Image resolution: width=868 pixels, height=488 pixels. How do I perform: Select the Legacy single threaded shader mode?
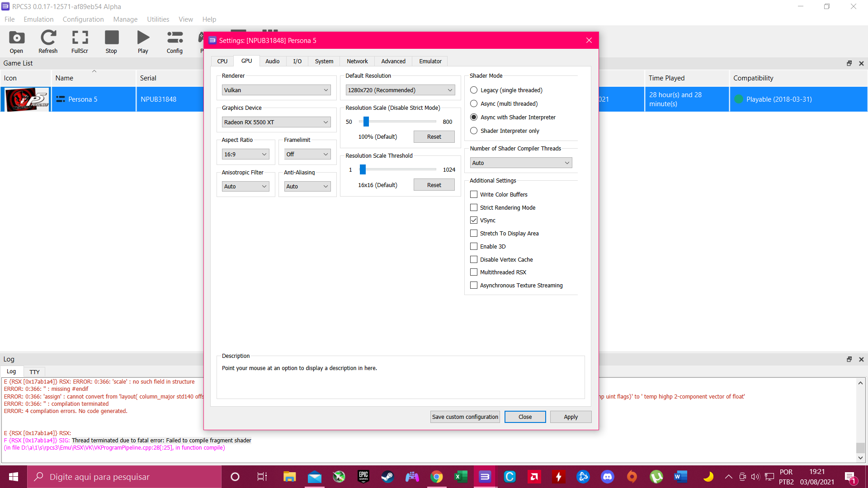pos(473,90)
